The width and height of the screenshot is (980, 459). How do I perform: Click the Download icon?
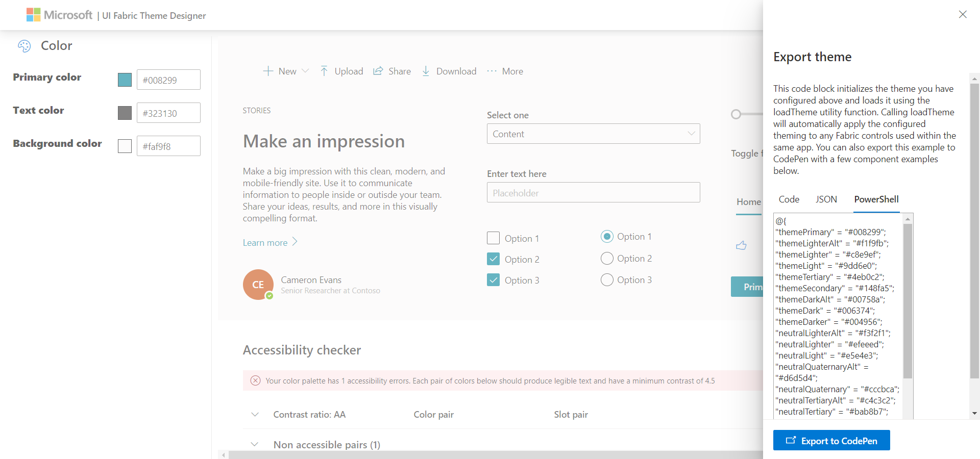(426, 71)
